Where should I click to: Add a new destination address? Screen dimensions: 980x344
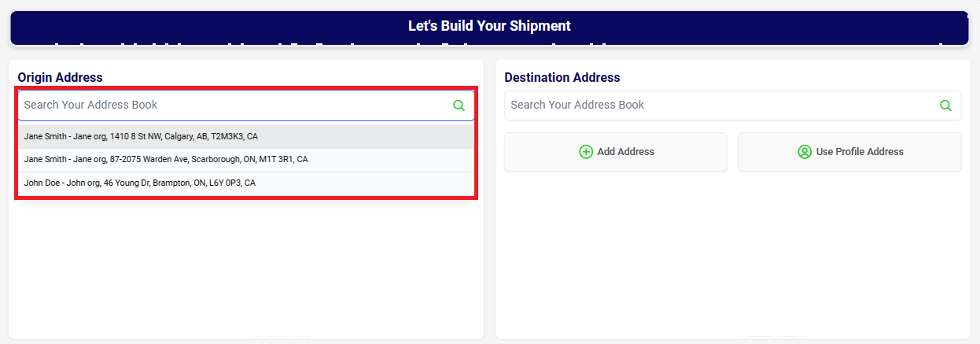(616, 152)
